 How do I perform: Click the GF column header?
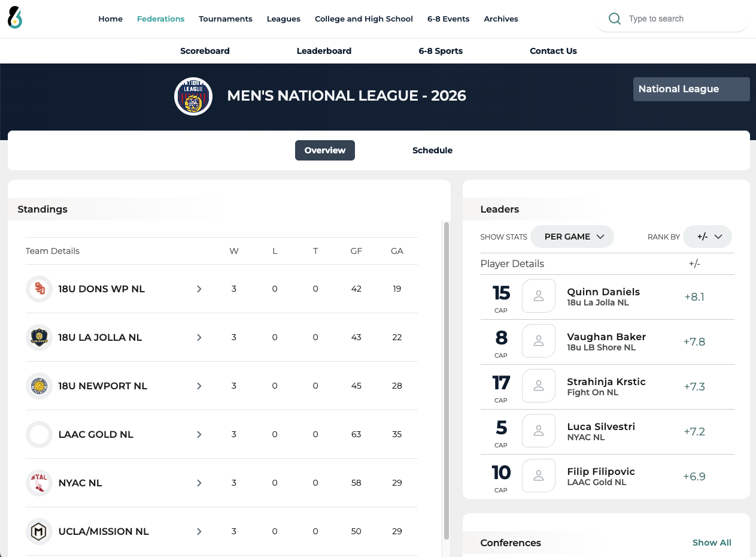click(x=356, y=251)
